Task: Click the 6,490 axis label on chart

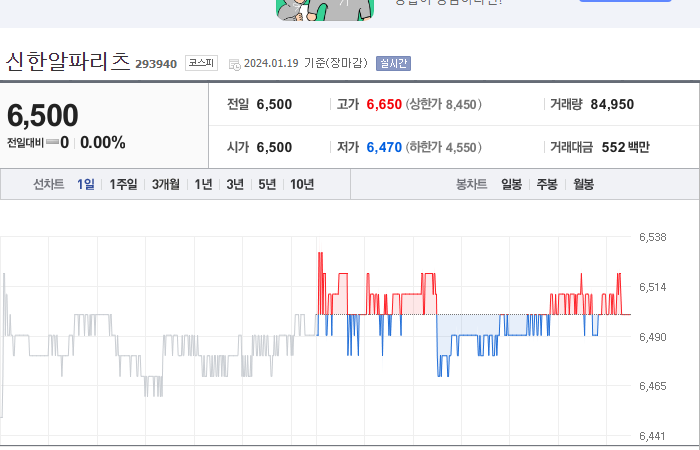Action: tap(653, 337)
